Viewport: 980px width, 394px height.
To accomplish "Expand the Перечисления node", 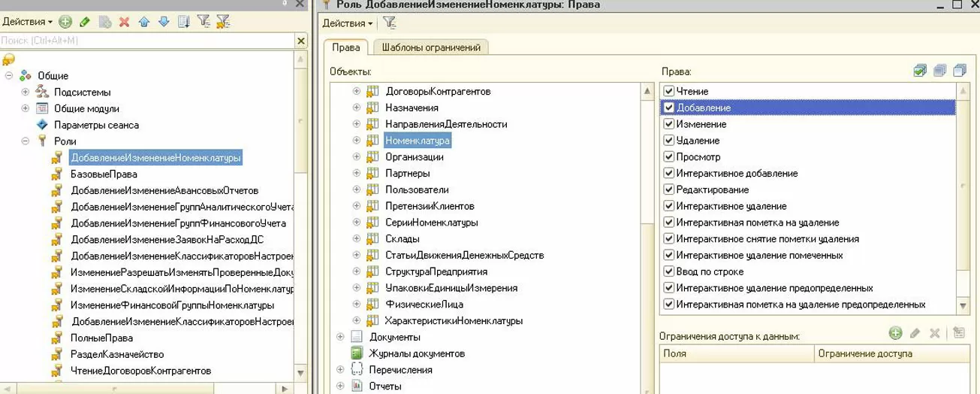I will 340,370.
